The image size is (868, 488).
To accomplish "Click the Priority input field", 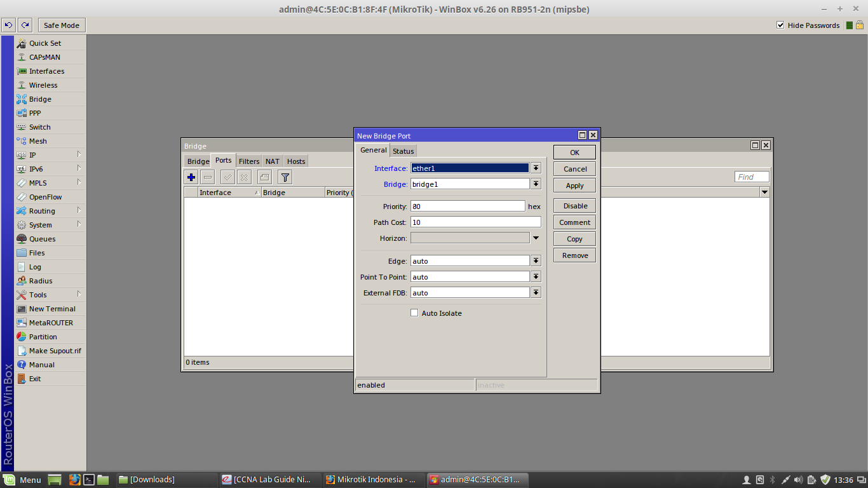I will pos(467,205).
